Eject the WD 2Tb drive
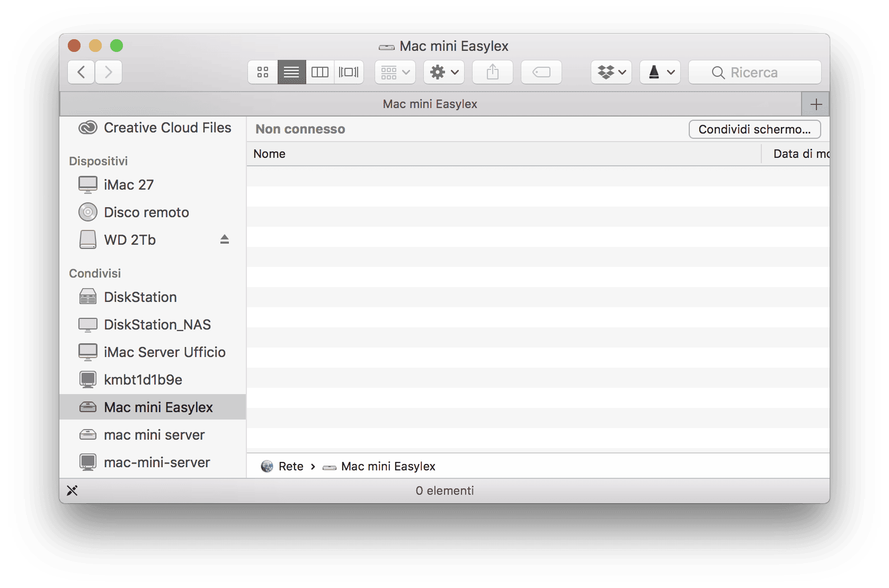The height and width of the screenshot is (588, 889). click(x=225, y=239)
